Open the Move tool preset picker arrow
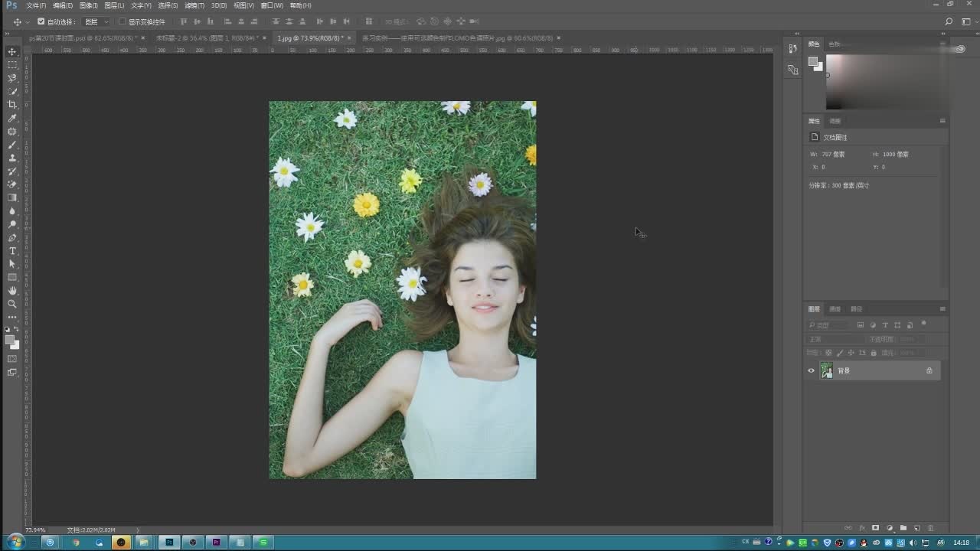 click(28, 21)
